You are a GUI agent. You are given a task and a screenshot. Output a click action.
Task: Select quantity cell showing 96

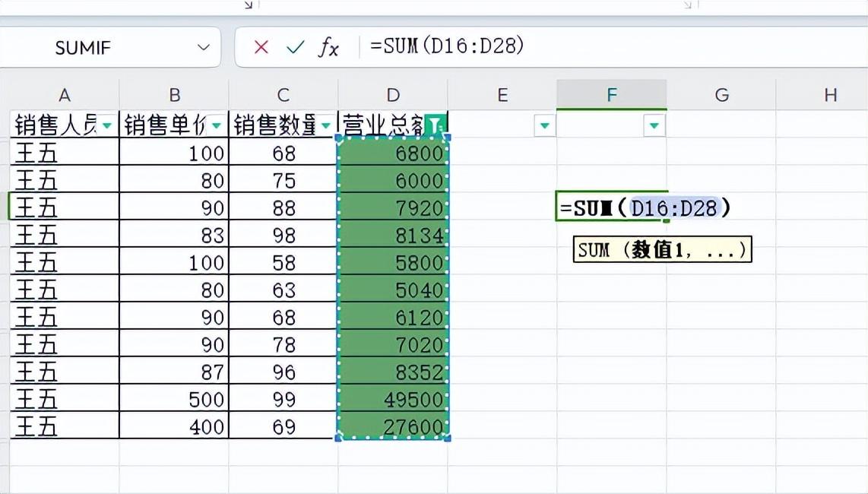[284, 371]
